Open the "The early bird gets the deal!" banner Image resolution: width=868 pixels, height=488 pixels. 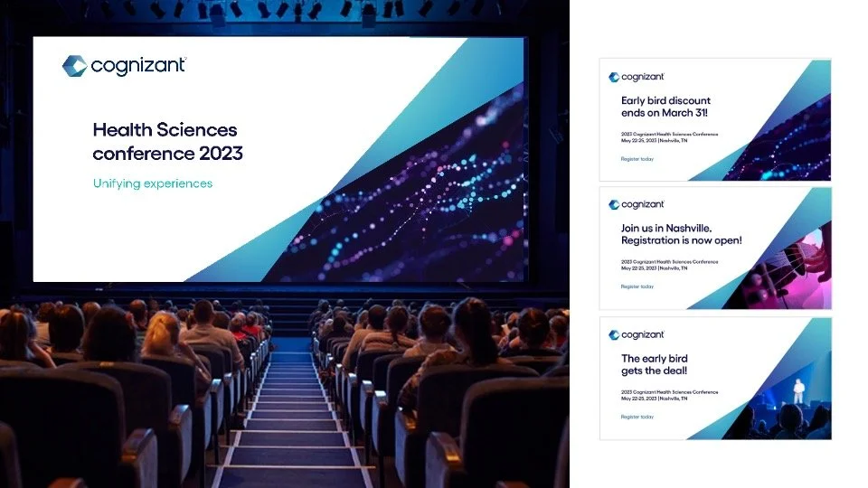click(x=714, y=379)
